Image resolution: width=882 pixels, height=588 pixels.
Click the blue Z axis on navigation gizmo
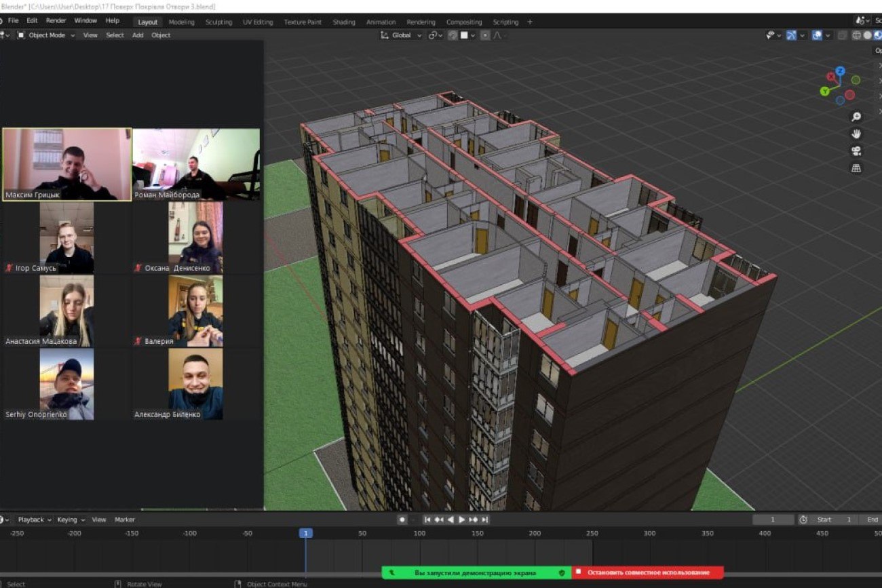[840, 71]
